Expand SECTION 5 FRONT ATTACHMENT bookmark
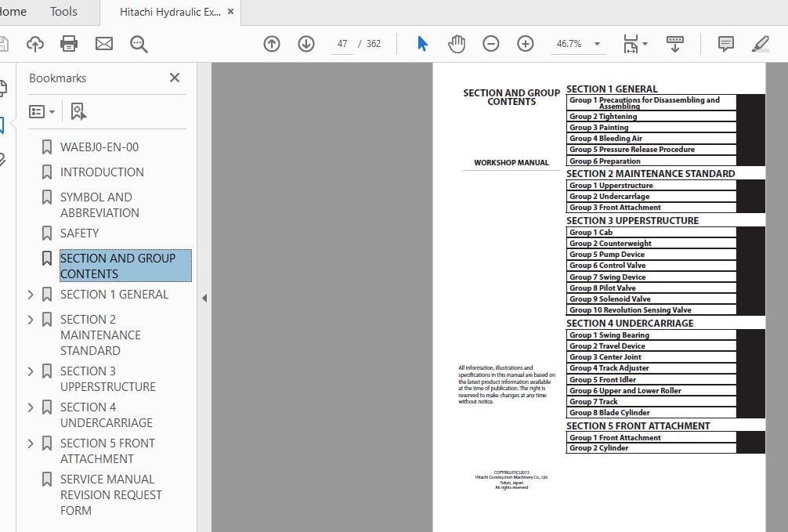Image resolution: width=788 pixels, height=532 pixels. point(31,443)
